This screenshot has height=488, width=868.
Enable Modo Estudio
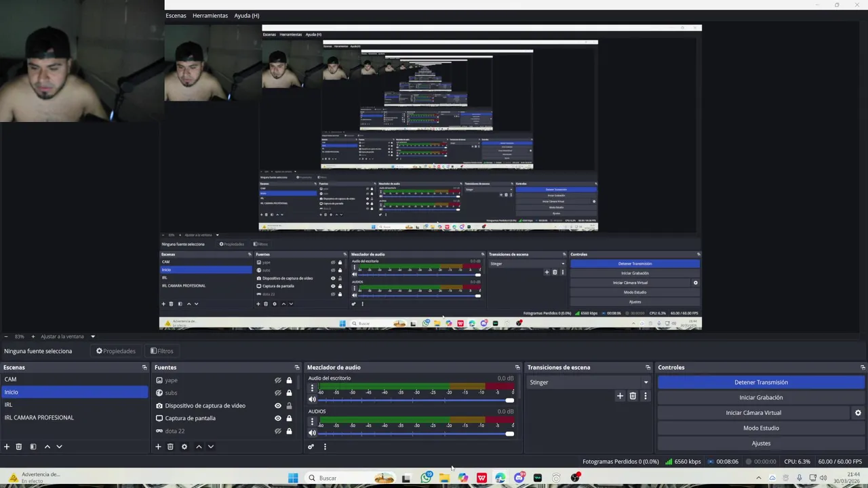pyautogui.click(x=761, y=428)
